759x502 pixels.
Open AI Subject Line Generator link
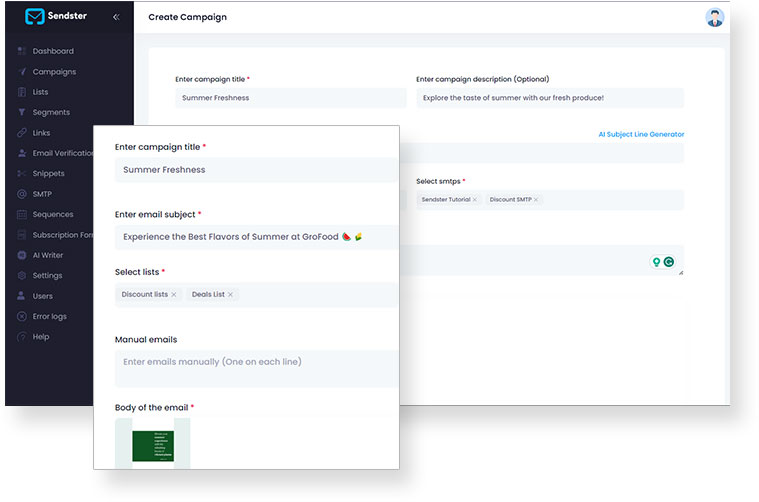coord(641,134)
